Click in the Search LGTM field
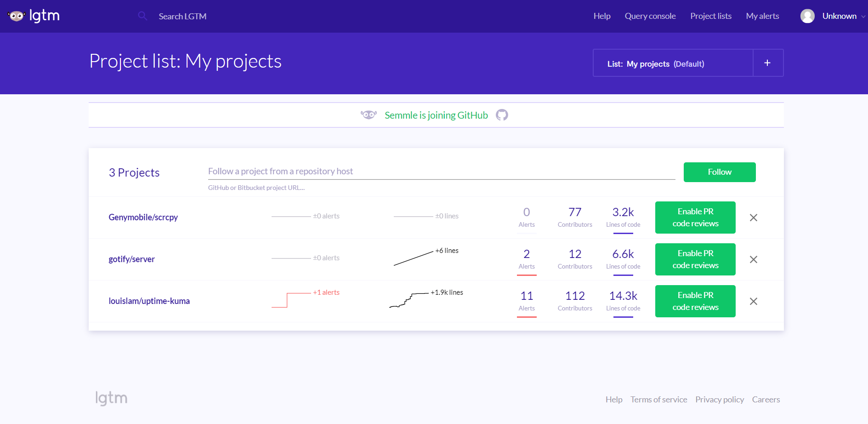 point(182,17)
